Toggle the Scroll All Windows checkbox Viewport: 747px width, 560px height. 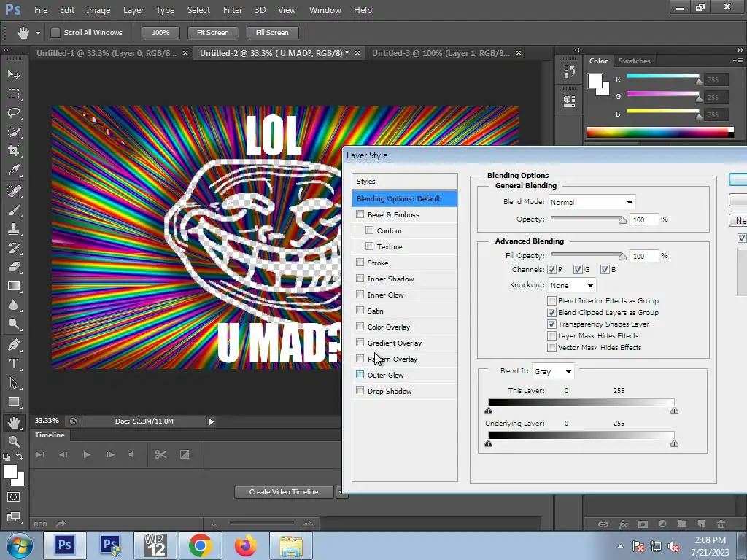click(x=55, y=32)
